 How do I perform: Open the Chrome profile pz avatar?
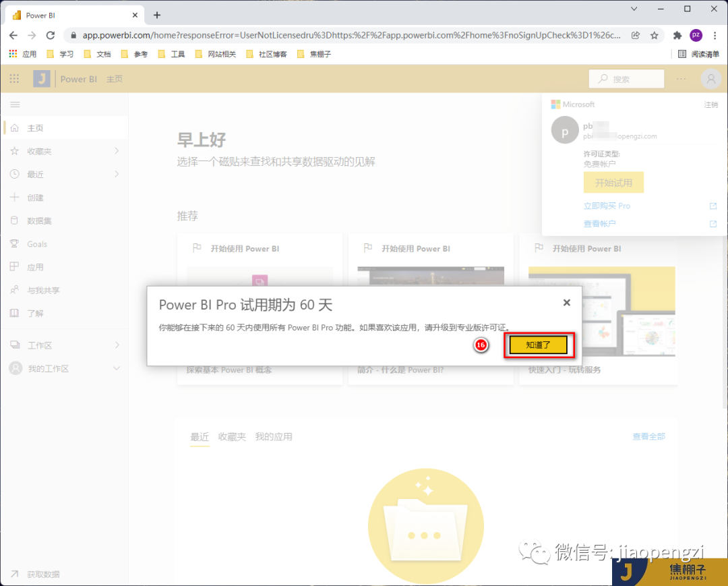point(696,35)
